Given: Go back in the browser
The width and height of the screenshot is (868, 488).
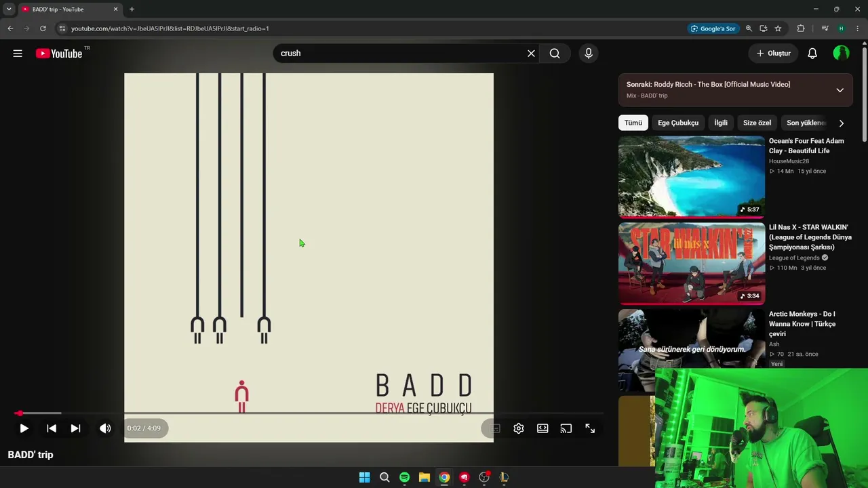Looking at the screenshot, I should (x=10, y=28).
